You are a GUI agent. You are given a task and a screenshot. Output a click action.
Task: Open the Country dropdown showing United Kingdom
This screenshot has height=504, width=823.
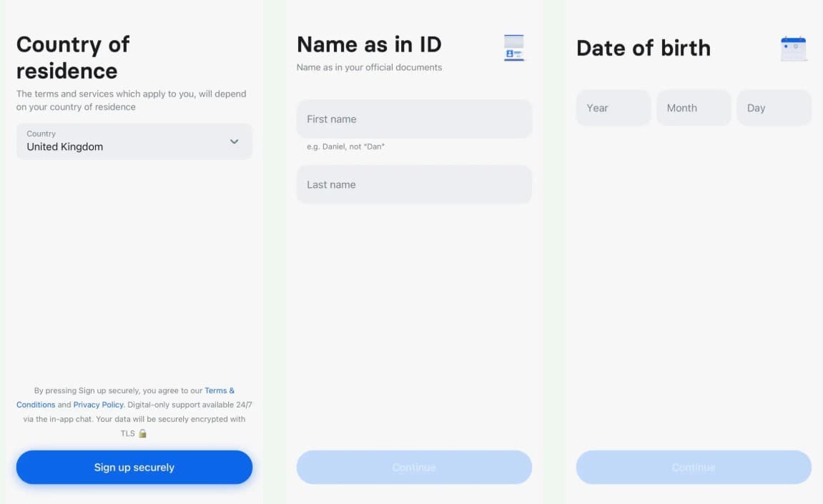click(x=134, y=142)
